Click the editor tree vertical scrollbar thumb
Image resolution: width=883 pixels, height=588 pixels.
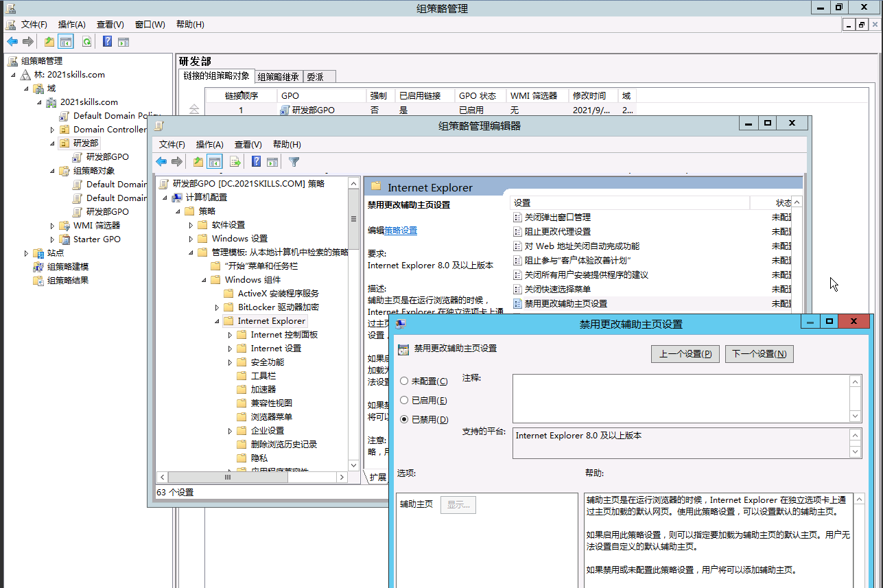(x=353, y=220)
